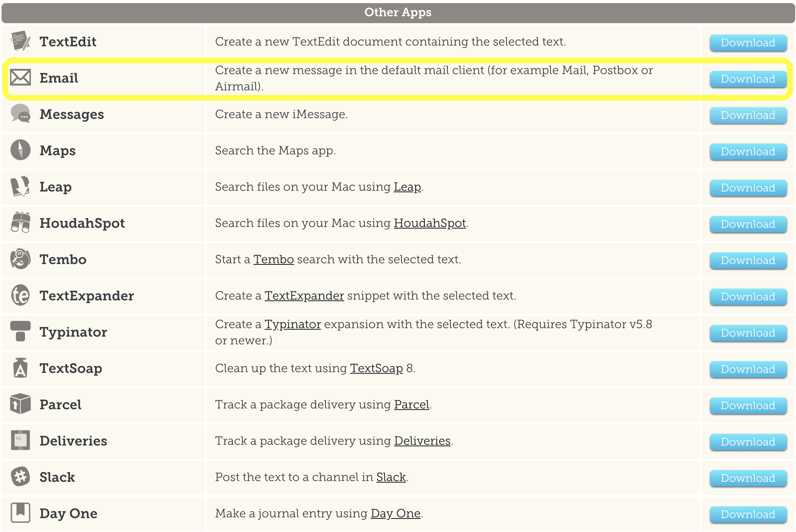Select the 'Typinator' extension name
This screenshot has height=532, width=796.
73,332
